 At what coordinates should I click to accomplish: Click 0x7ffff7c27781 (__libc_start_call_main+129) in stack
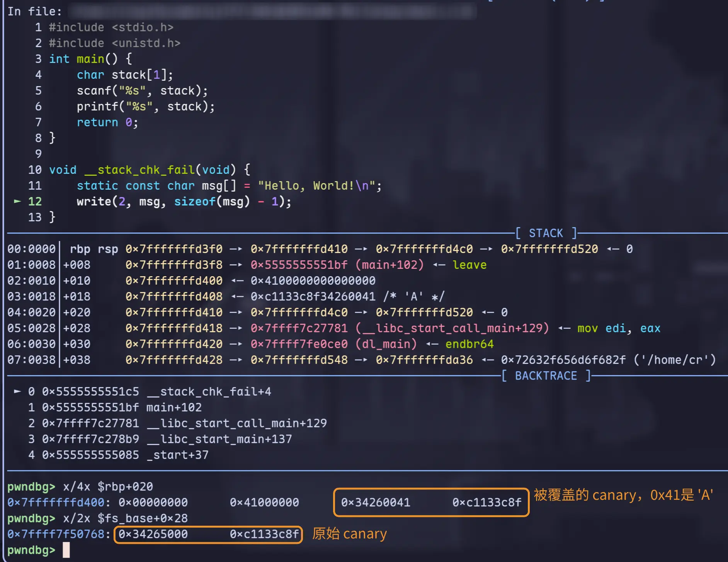point(400,328)
